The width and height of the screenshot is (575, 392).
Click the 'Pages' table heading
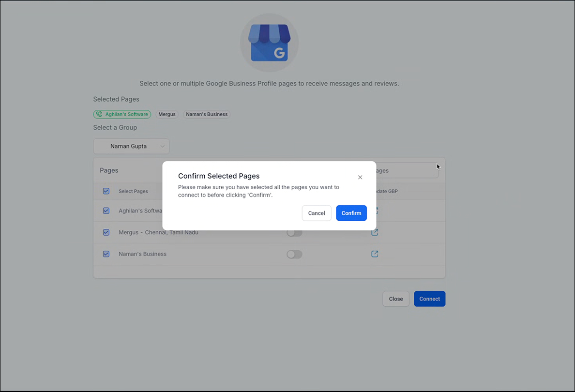pos(109,170)
